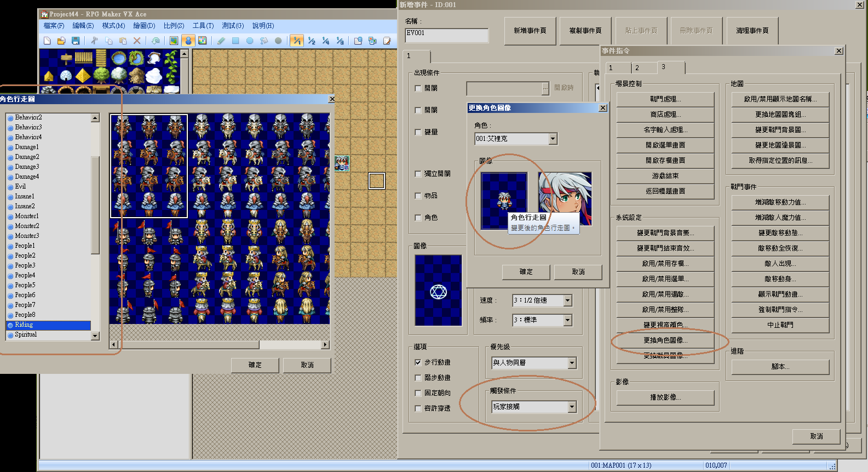Screen dimensions: 868x472
Task: Check the 容許穿透 option
Action: pyautogui.click(x=418, y=408)
